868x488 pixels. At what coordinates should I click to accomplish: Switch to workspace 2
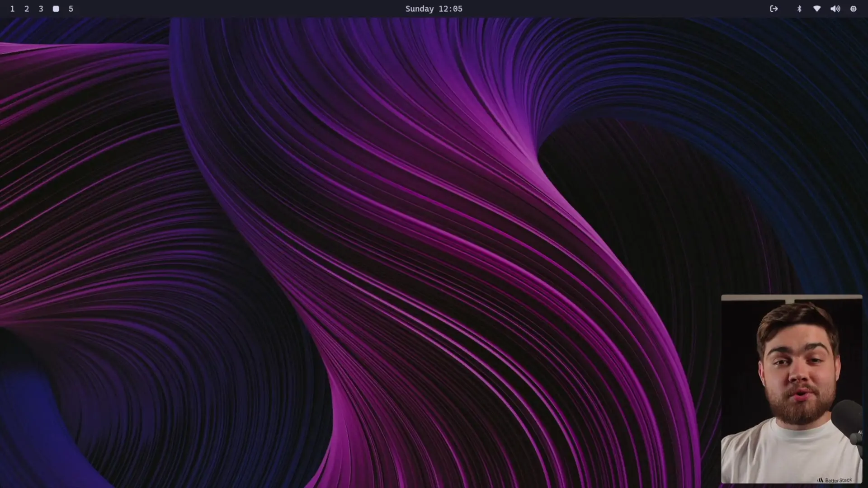tap(27, 9)
